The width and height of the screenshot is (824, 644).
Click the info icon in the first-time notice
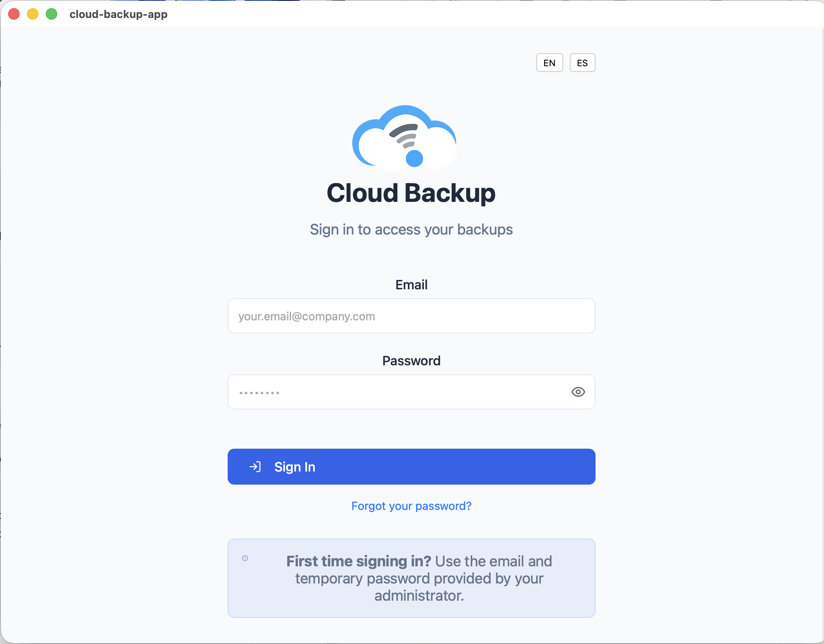tap(245, 557)
